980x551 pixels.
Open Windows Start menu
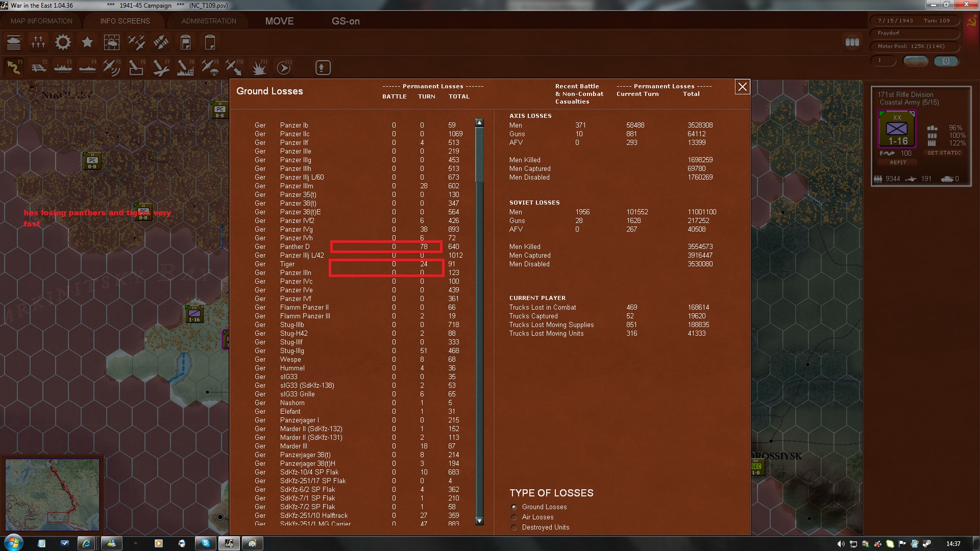[14, 543]
